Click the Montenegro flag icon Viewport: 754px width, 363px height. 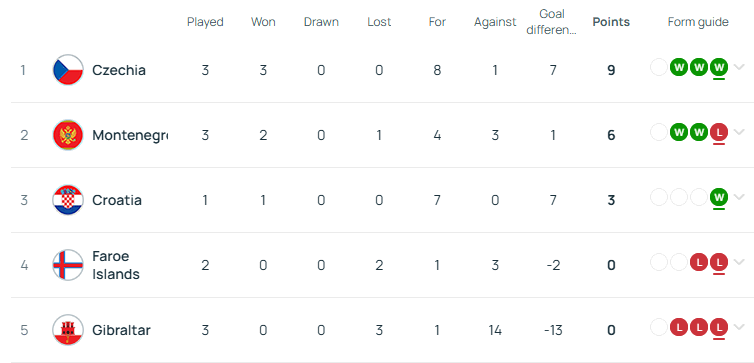tap(68, 135)
